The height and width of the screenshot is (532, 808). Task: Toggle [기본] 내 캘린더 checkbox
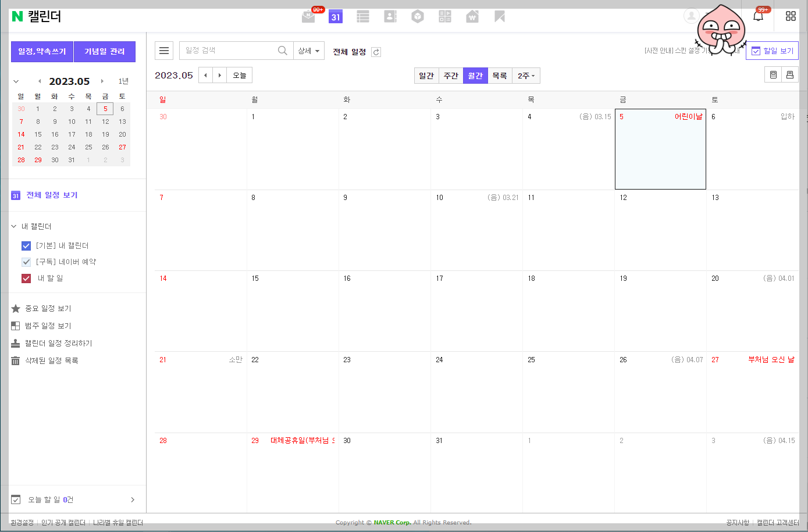click(26, 245)
